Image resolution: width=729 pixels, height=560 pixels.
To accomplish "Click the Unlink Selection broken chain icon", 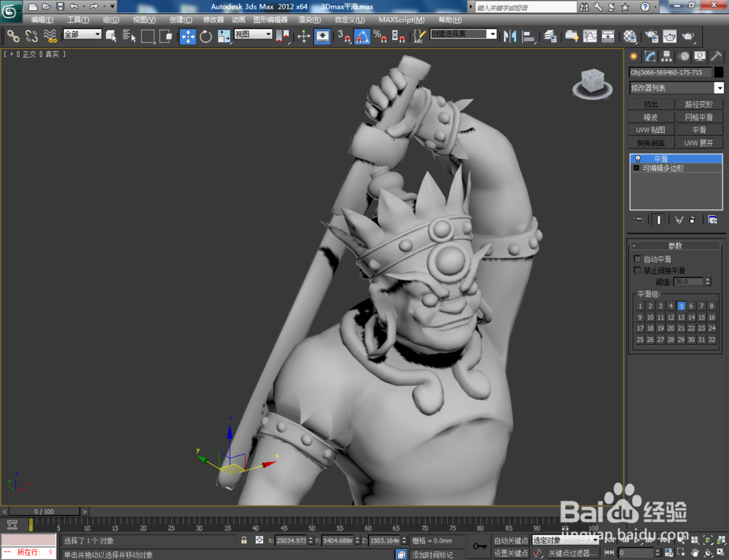I will click(31, 36).
